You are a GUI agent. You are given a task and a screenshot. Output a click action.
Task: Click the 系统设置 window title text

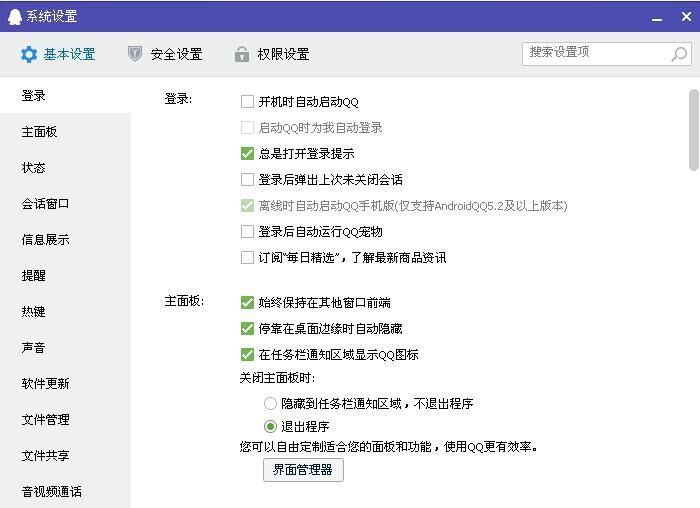click(x=52, y=17)
